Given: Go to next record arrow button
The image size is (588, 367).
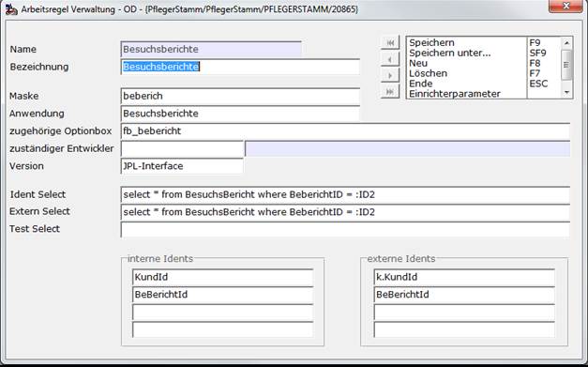Looking at the screenshot, I should coord(390,75).
